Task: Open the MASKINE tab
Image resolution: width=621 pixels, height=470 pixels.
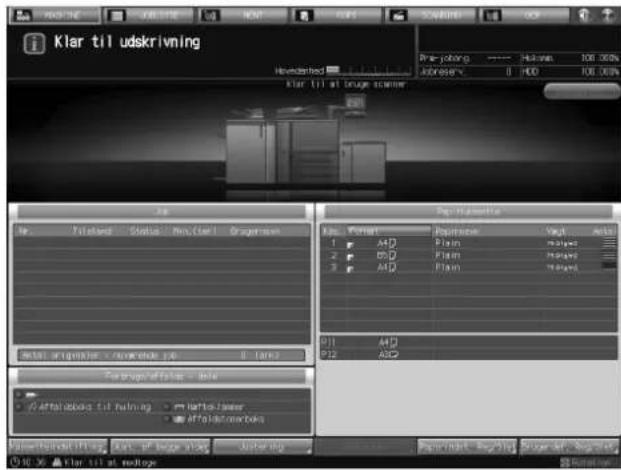Action: tap(55, 16)
